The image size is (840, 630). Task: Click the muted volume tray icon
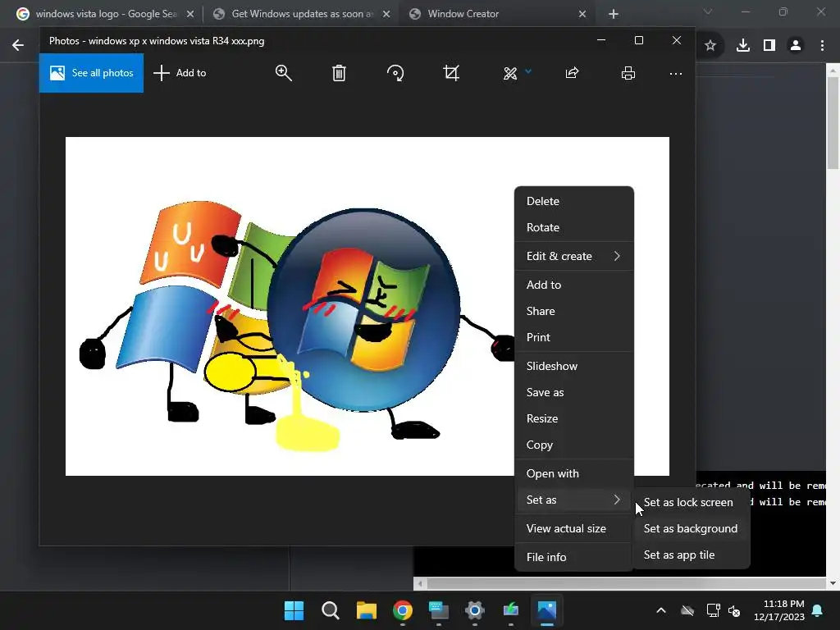(x=734, y=610)
